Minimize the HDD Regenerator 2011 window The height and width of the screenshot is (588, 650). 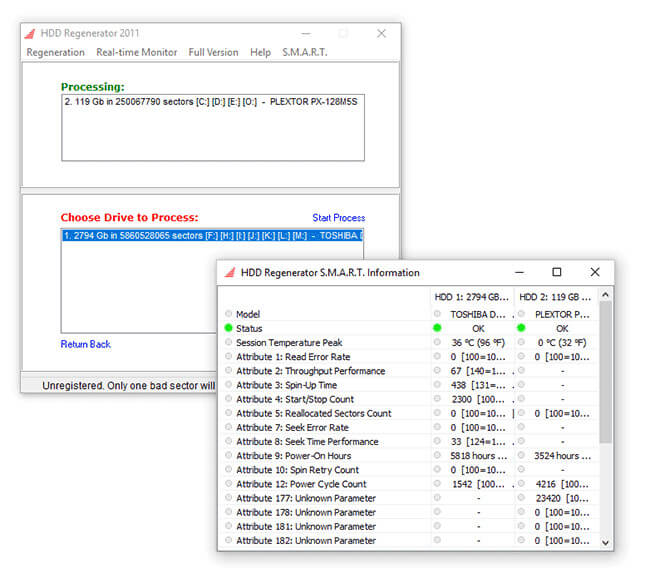pyautogui.click(x=306, y=34)
